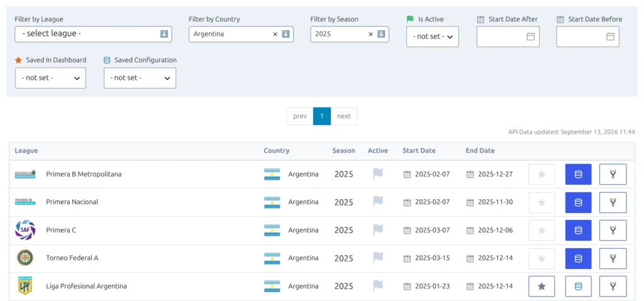Clear the 2025 season filter
Image resolution: width=644 pixels, height=301 pixels.
tap(370, 34)
